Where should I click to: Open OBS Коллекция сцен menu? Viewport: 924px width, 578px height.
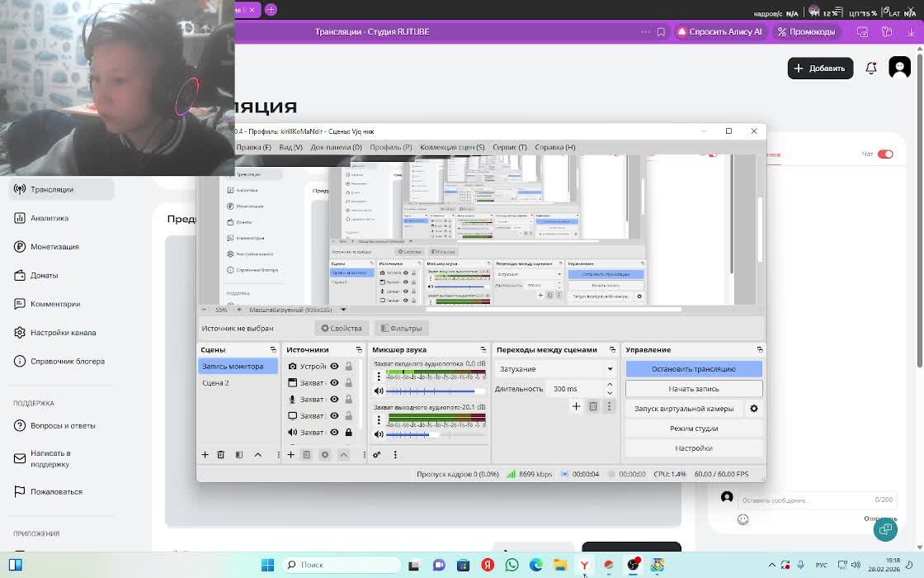[452, 147]
